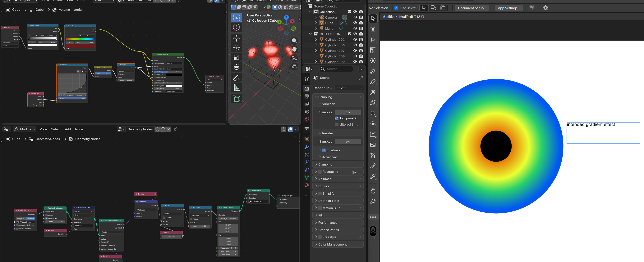Image resolution: width=644 pixels, height=262 pixels.
Task: Toggle Auto-select checkbox
Action: [x=396, y=8]
